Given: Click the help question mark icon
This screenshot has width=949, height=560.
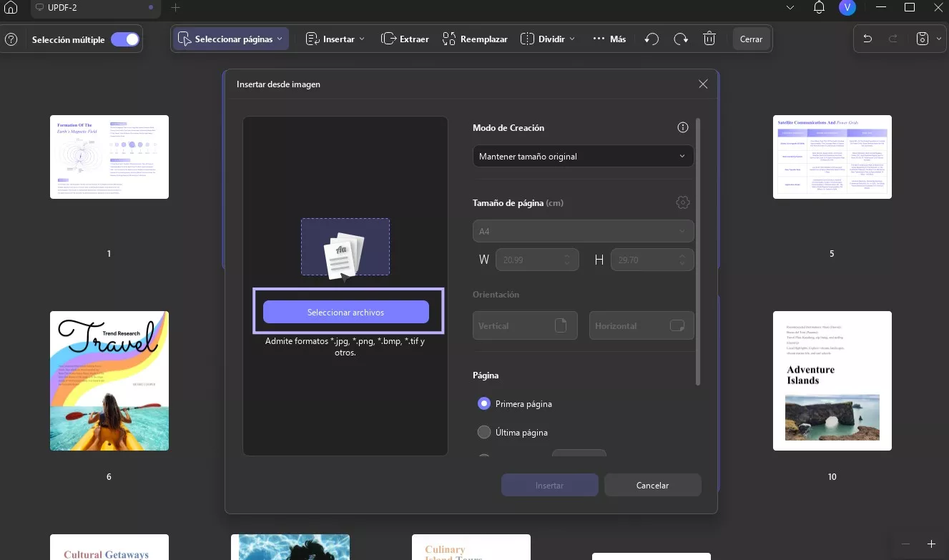Looking at the screenshot, I should [x=11, y=40].
